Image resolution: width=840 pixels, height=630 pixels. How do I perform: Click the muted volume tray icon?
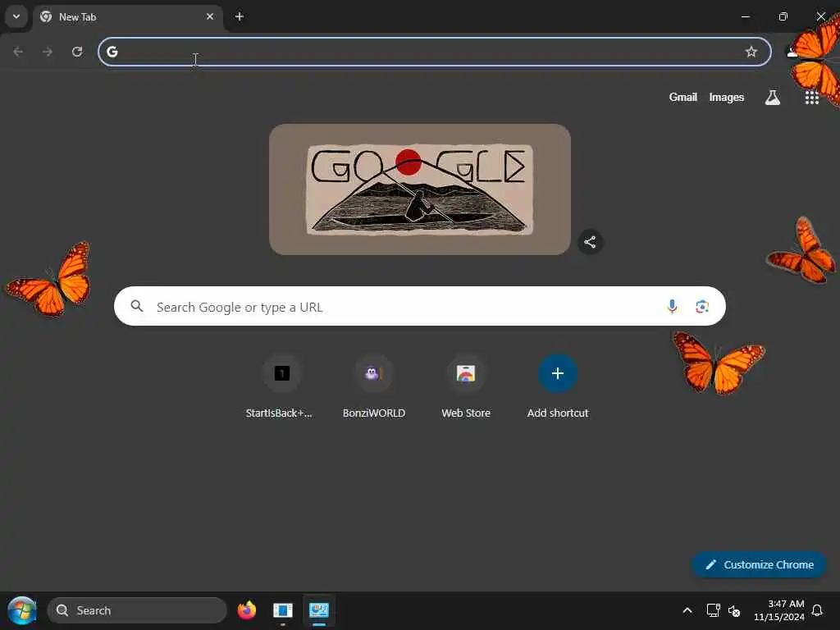[734, 610]
